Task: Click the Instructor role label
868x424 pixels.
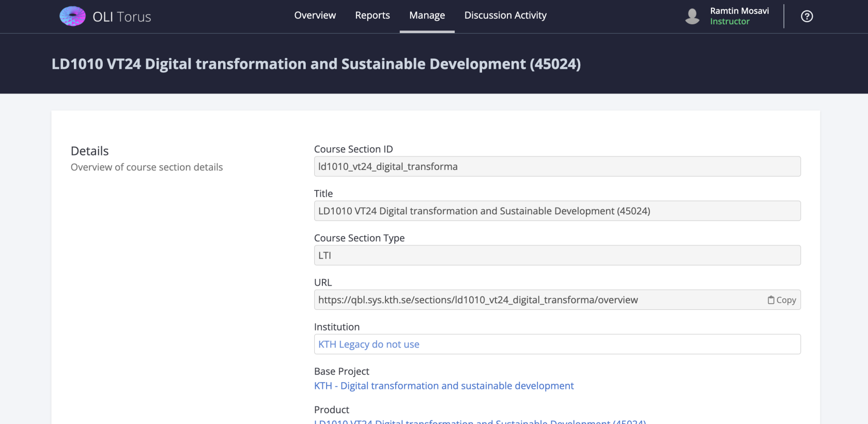Action: 730,21
